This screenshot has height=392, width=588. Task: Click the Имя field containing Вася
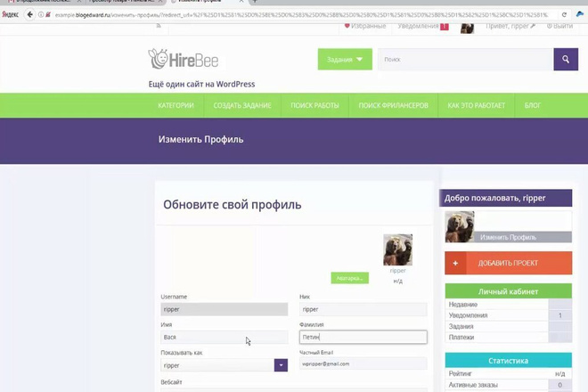[225, 337]
